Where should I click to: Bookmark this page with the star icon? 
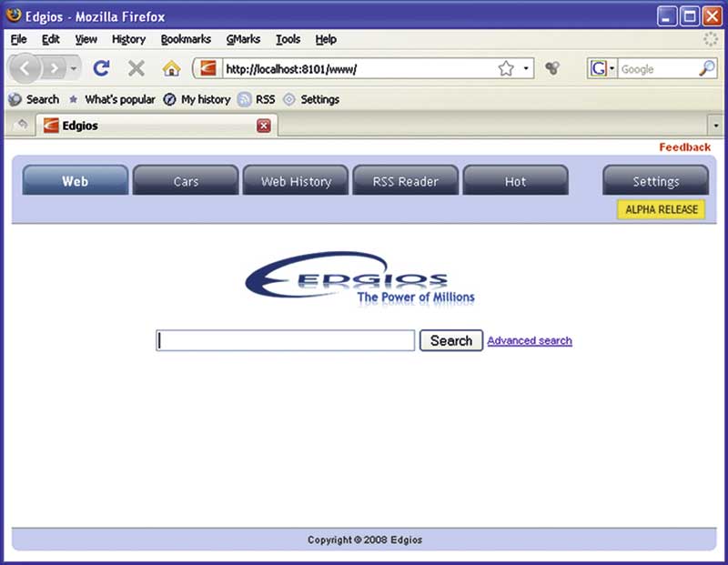(x=506, y=69)
